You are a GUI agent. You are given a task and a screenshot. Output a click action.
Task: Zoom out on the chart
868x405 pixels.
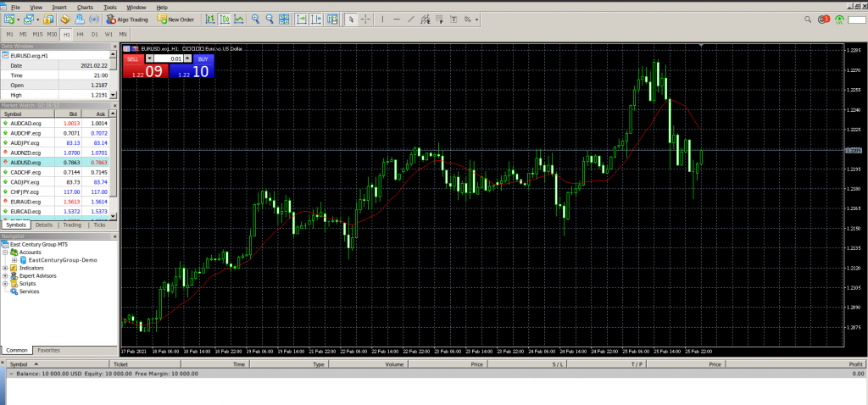click(x=270, y=19)
